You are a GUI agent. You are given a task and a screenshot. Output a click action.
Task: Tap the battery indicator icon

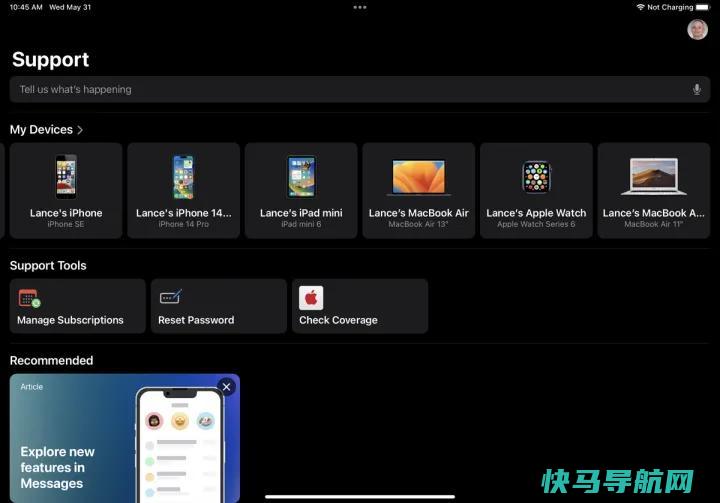[x=703, y=7]
